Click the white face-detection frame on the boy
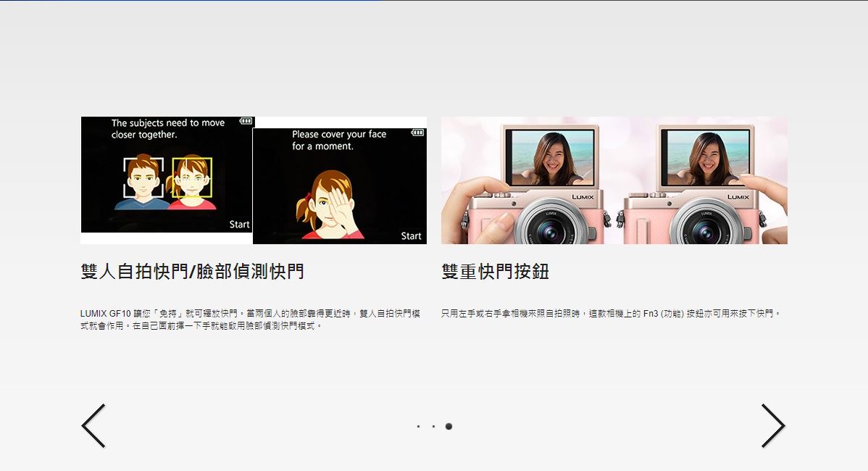 143,178
